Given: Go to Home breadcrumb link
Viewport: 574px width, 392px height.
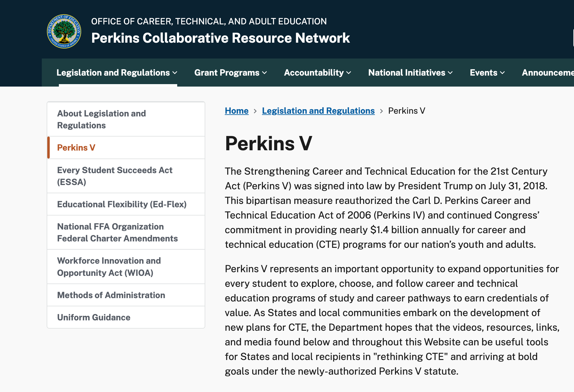Looking at the screenshot, I should tap(237, 111).
